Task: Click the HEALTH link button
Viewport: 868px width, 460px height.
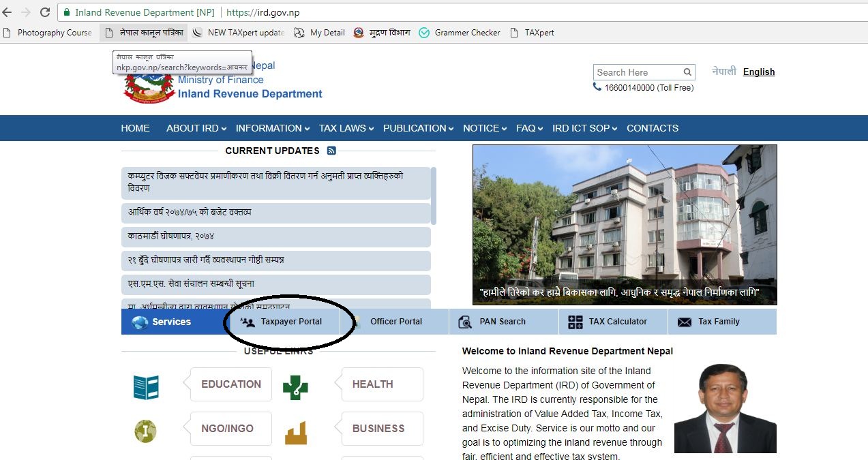Action: click(x=382, y=384)
